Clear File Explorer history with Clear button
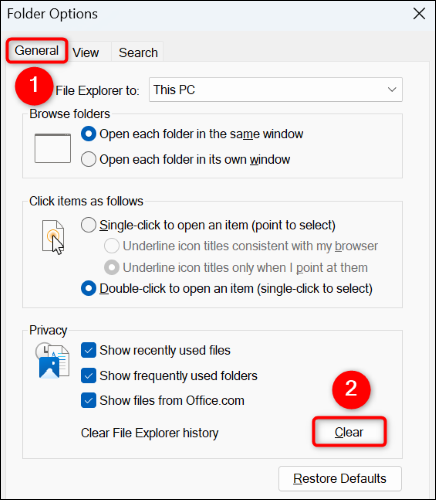Screen dimensions: 436x500 (x=349, y=432)
